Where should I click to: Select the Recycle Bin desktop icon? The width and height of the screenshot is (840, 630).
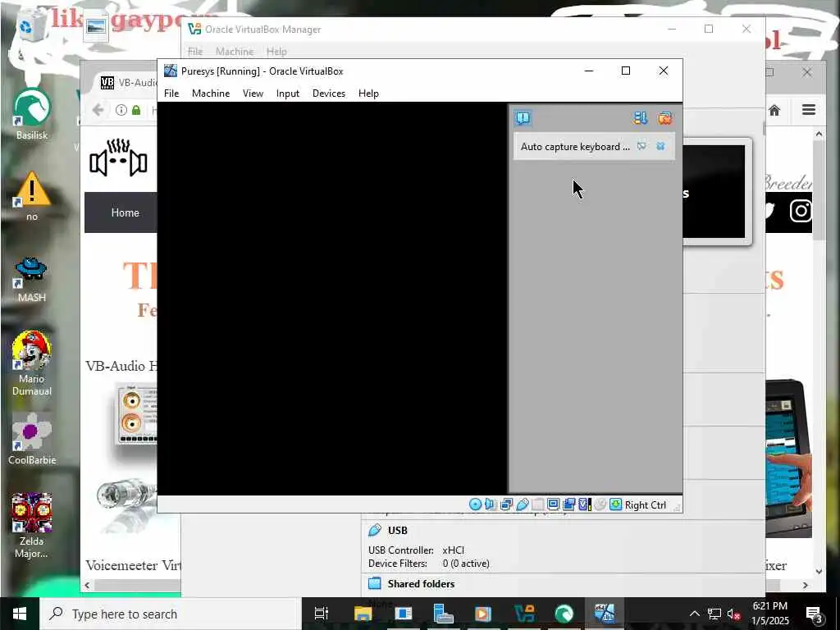pyautogui.click(x=30, y=27)
